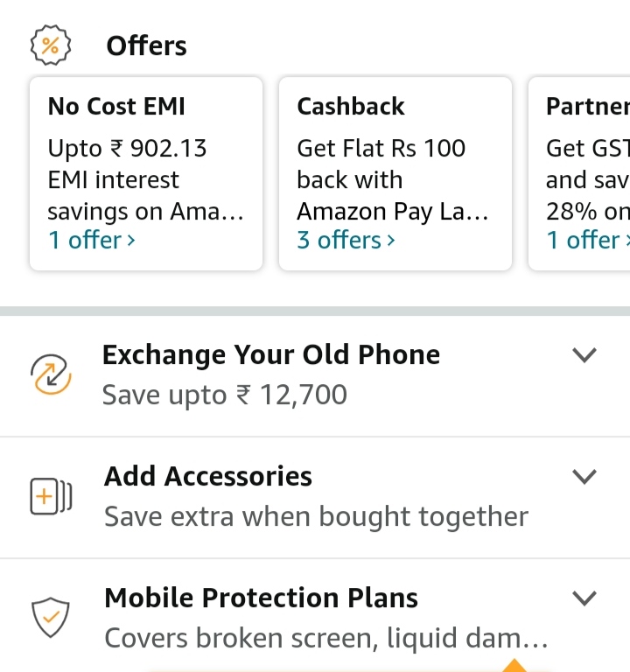Click "Save extra when bought together" text
Image resolution: width=630 pixels, height=672 pixels.
(316, 516)
